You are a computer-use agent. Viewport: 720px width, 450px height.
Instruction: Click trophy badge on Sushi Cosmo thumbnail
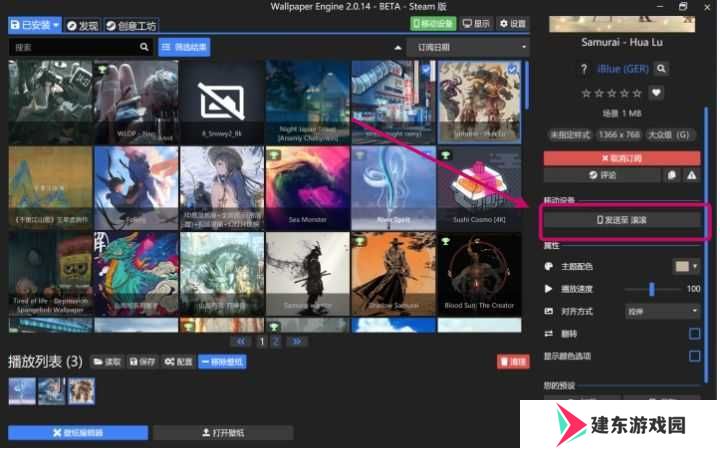click(x=445, y=155)
